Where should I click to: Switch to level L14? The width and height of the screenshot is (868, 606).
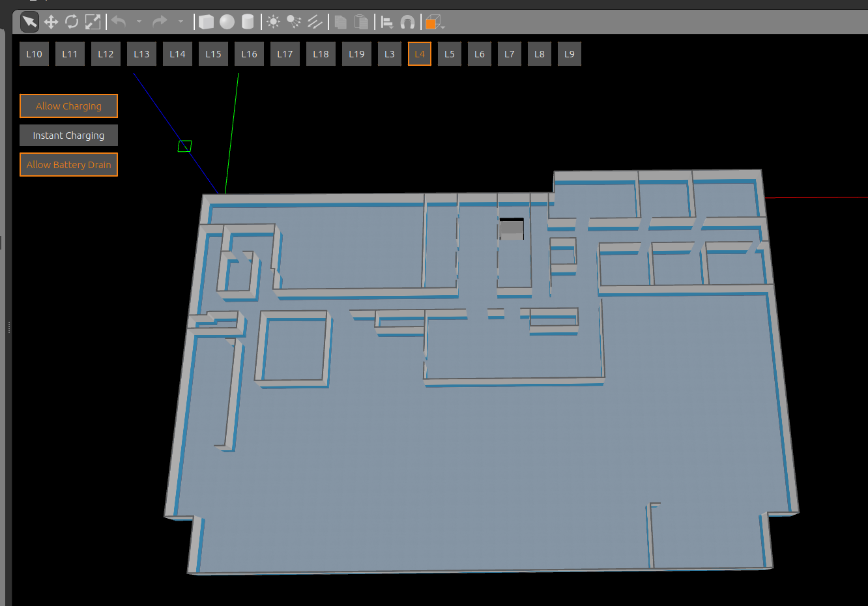click(x=177, y=54)
